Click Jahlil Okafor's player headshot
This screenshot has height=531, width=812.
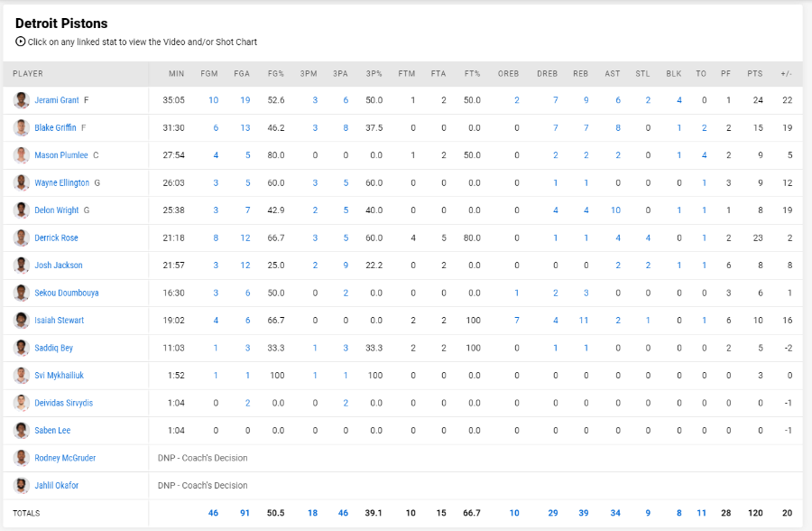(x=22, y=485)
